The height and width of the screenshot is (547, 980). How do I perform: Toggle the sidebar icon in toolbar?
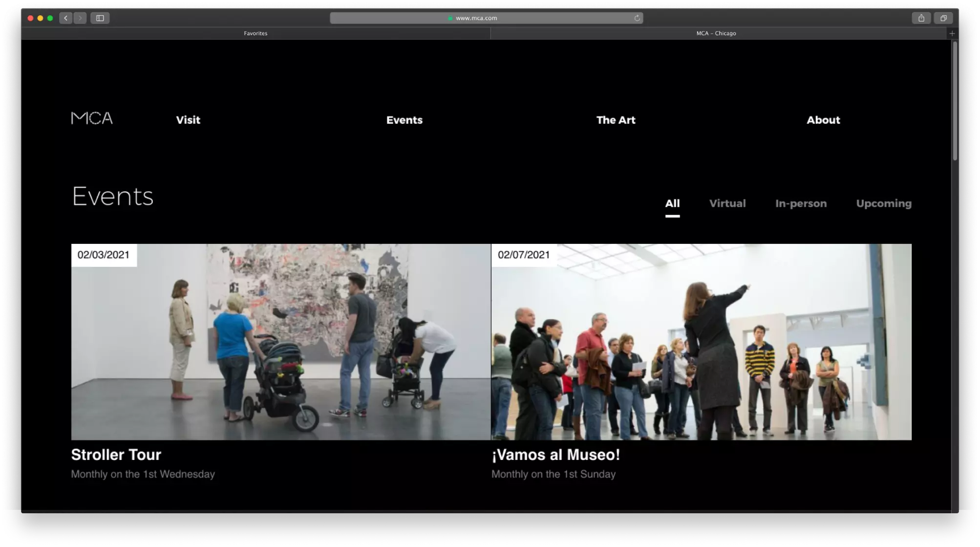100,18
